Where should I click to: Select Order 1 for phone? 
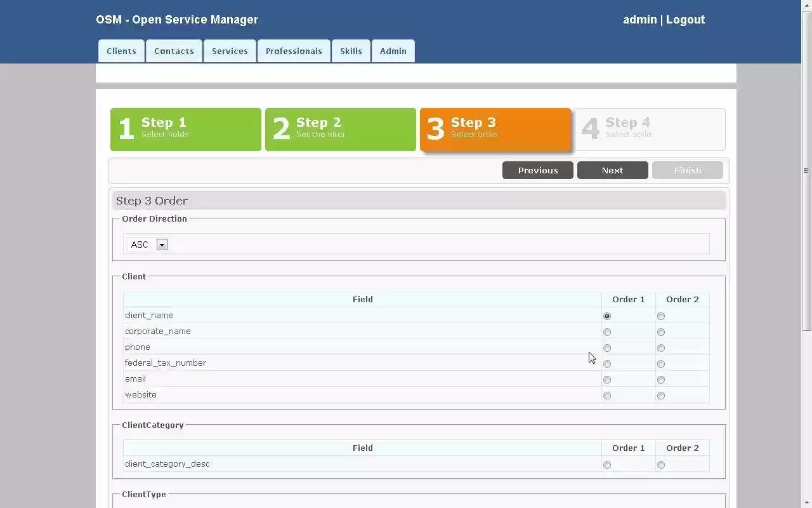click(607, 348)
